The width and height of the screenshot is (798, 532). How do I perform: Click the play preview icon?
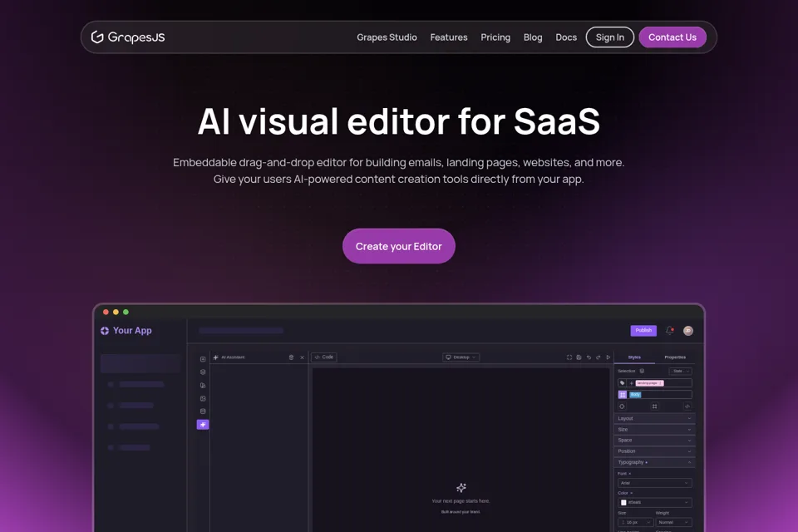tap(608, 357)
